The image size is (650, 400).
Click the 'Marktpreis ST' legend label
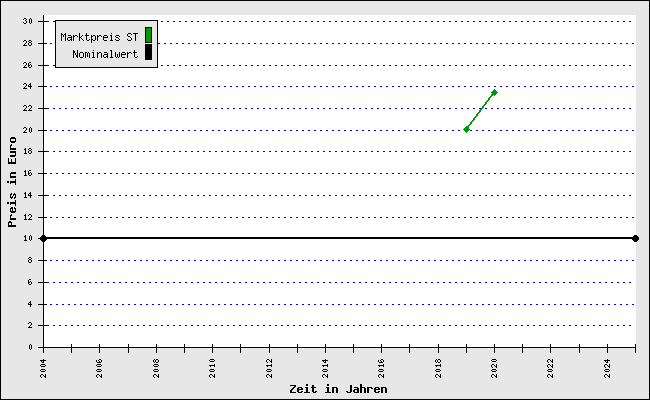[x=99, y=37]
